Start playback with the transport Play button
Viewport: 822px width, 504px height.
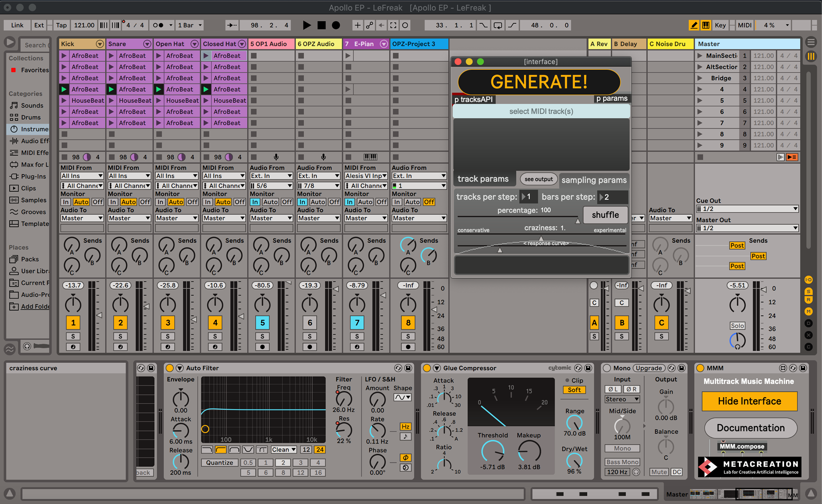(307, 25)
